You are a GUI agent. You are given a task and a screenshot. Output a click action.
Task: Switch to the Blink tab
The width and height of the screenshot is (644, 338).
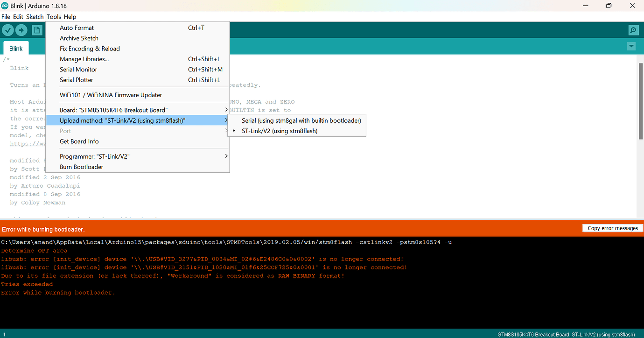click(16, 48)
